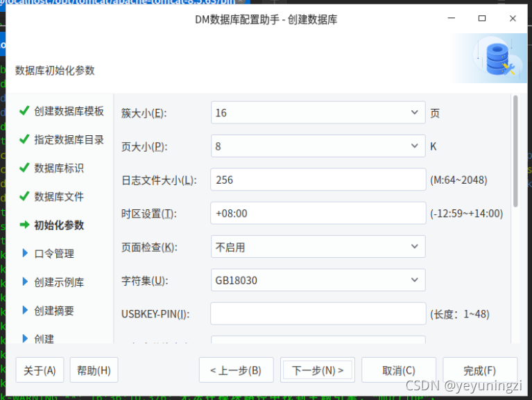
Task: Select the current 初始化参数 step
Action: point(59,225)
